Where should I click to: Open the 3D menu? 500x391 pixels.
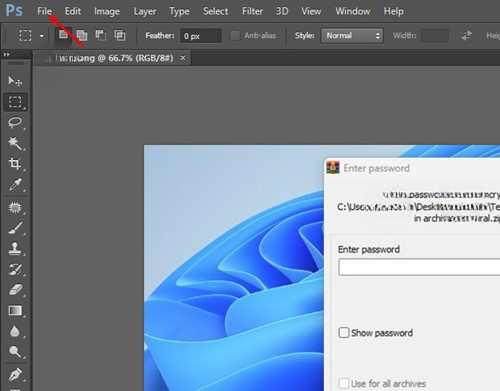pyautogui.click(x=282, y=11)
